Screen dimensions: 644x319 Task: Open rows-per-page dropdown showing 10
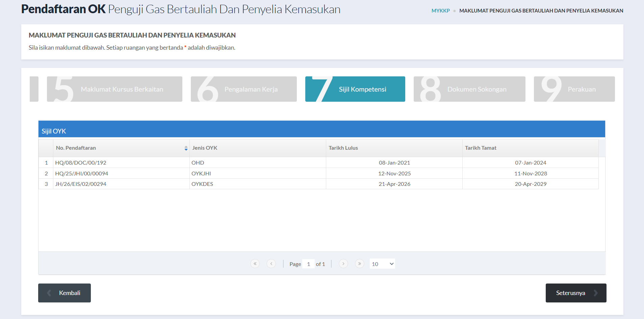point(382,264)
